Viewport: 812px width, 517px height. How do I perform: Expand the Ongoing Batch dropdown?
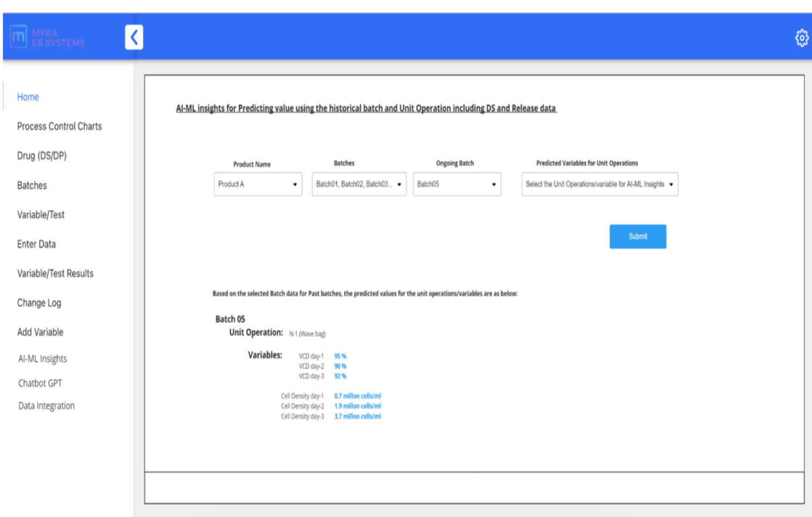click(456, 184)
